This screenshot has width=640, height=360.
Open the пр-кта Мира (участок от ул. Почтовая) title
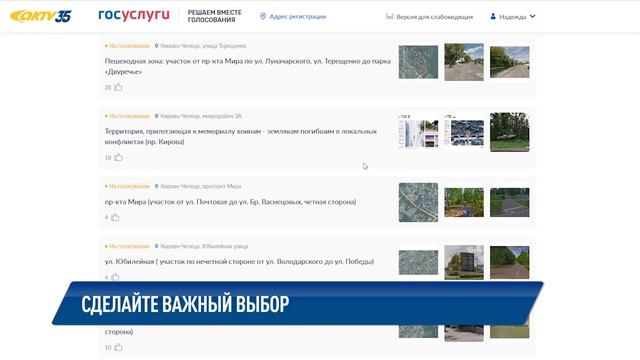point(230,202)
